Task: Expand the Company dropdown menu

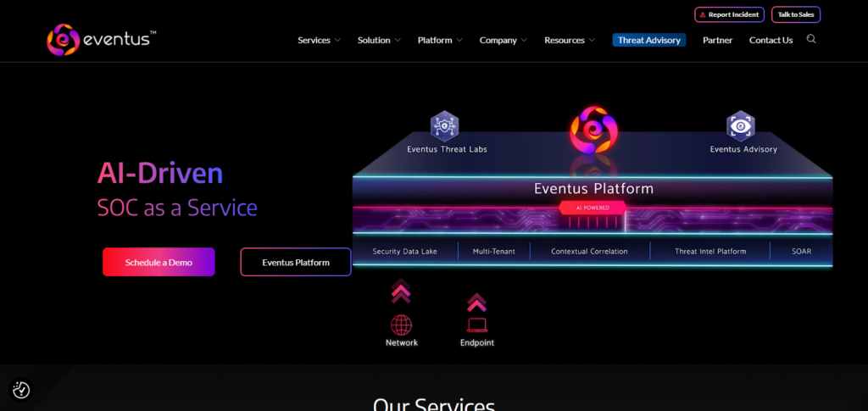Action: click(504, 41)
